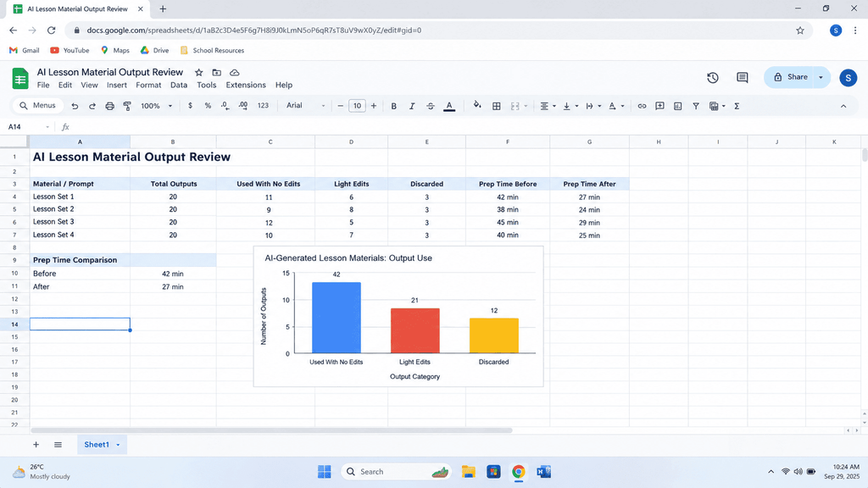Image resolution: width=868 pixels, height=488 pixels.
Task: Open the all sheets list icon
Action: pos(58,445)
